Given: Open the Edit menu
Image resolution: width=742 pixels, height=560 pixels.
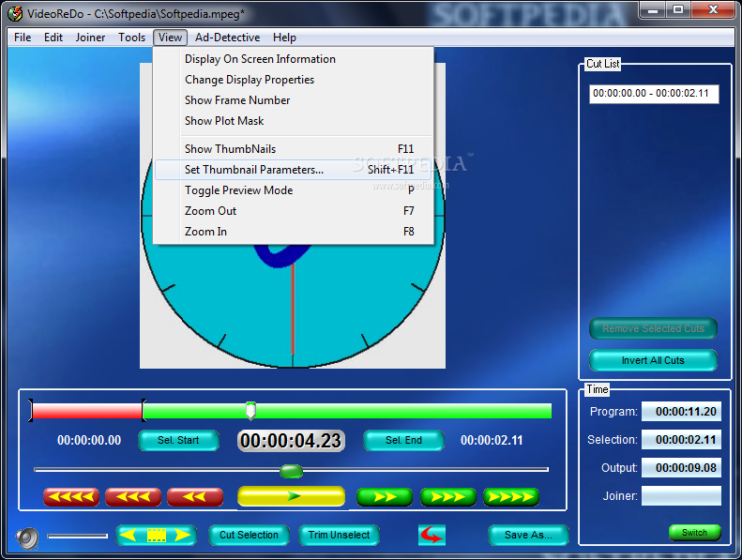Looking at the screenshot, I should click(53, 38).
